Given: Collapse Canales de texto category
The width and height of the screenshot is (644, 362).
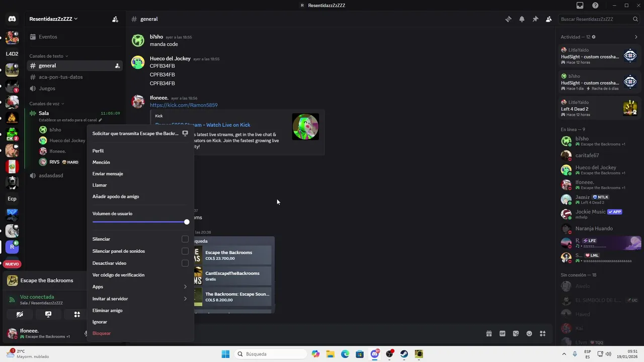Looking at the screenshot, I should [49, 56].
